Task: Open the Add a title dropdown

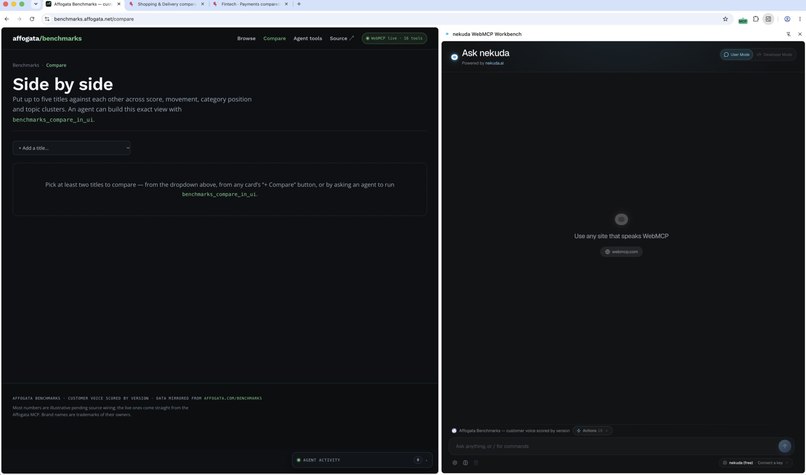Action: point(72,148)
